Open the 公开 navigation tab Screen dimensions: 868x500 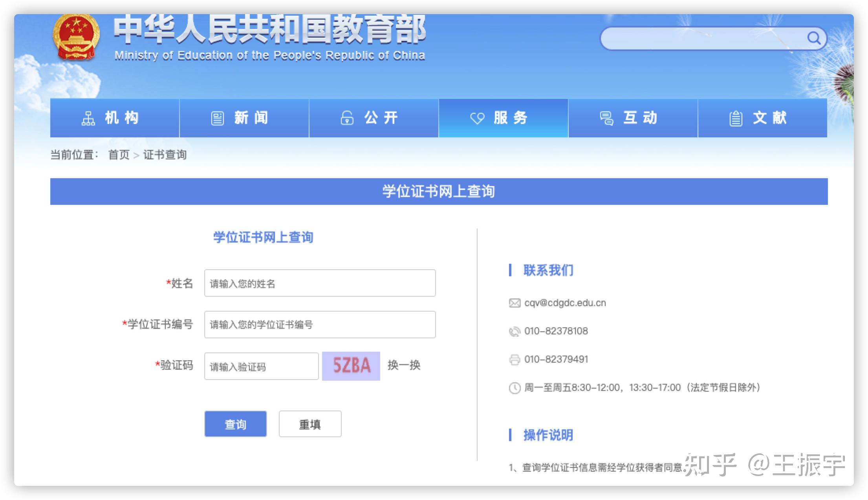pos(374,118)
